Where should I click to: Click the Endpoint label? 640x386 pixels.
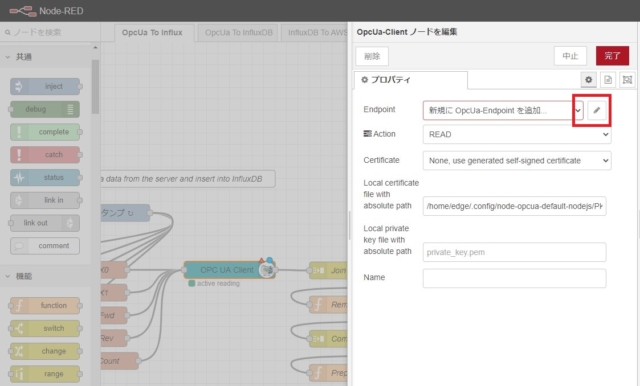tap(379, 109)
